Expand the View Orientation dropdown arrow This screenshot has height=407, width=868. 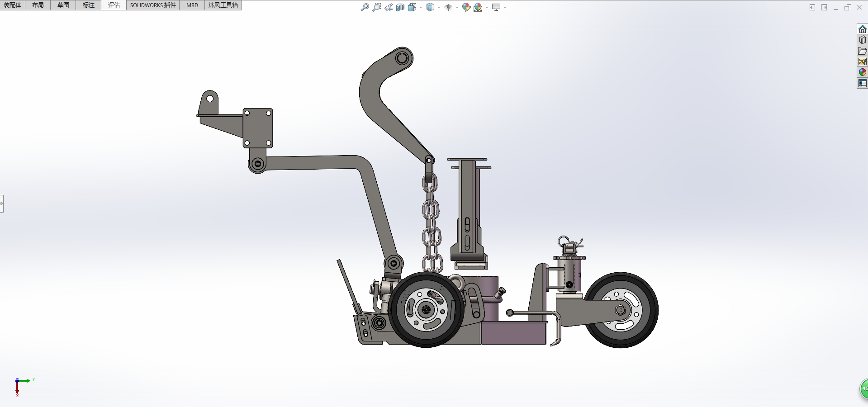point(421,7)
